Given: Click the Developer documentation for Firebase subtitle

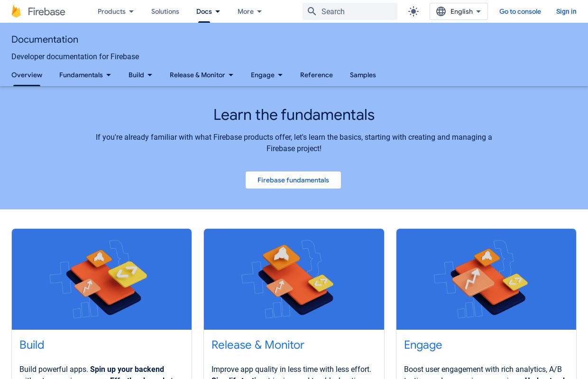Looking at the screenshot, I should click(75, 57).
